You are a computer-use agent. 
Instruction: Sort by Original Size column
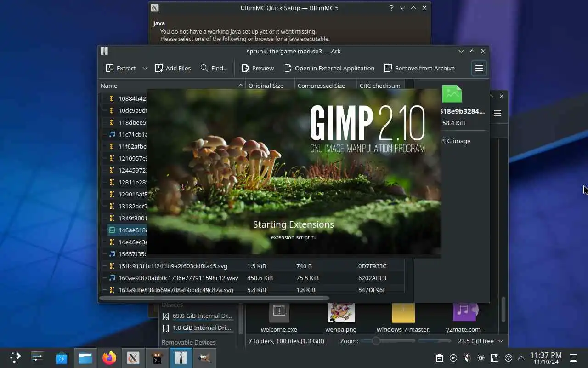click(270, 86)
